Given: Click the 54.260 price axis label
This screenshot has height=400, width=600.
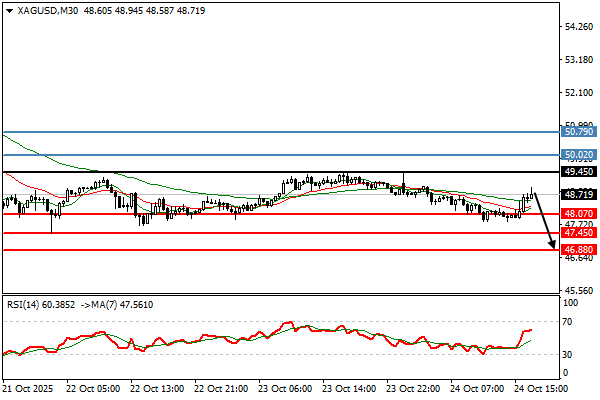Looking at the screenshot, I should 580,27.
